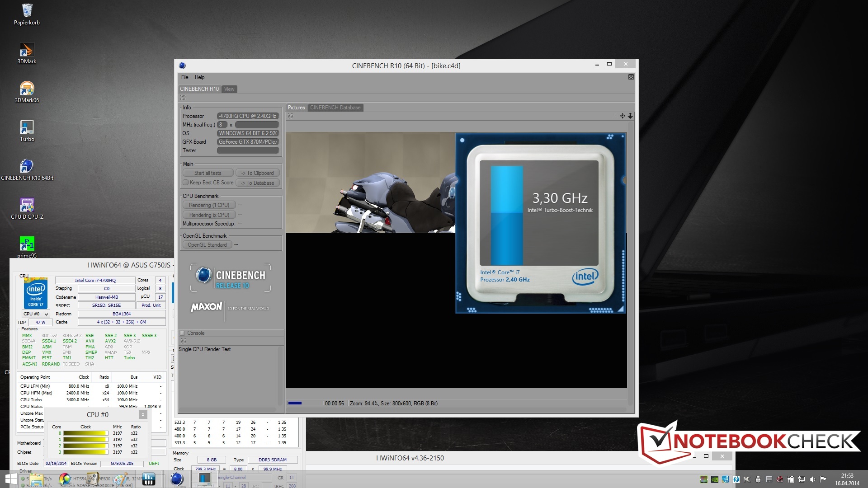
Task: Click the CINEBENCH window title bar icon
Action: 182,66
